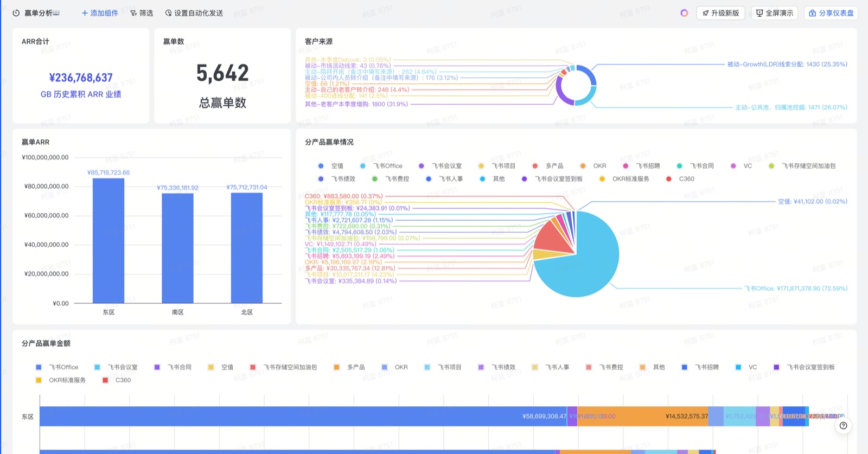
Task: Click the ¥58,699,308.47 bar segment in 东区
Action: tap(303, 416)
